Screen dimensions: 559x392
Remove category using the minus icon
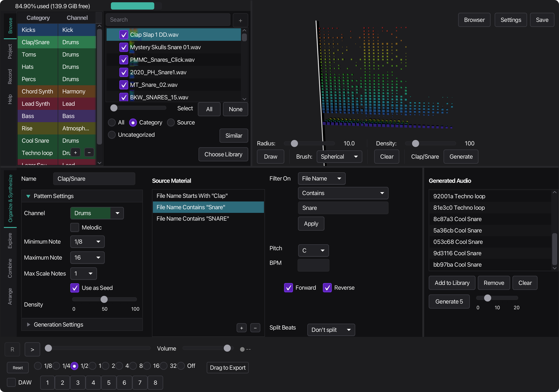tap(89, 152)
